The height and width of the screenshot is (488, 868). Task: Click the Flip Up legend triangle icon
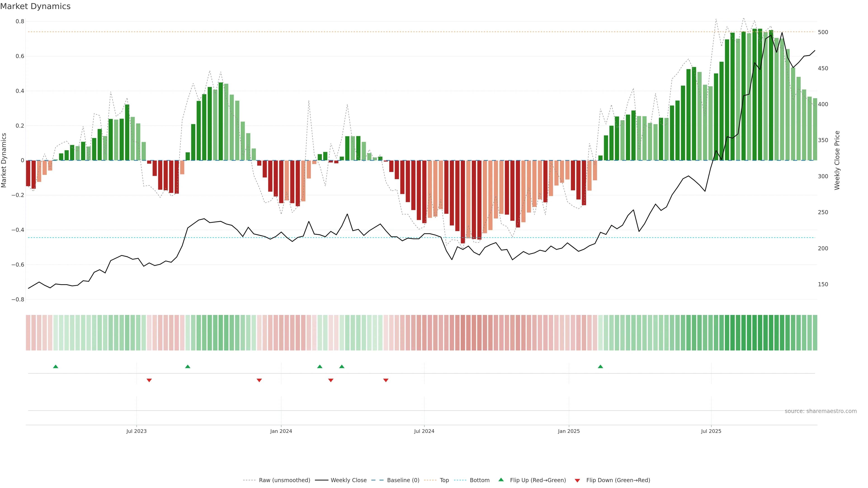click(501, 480)
